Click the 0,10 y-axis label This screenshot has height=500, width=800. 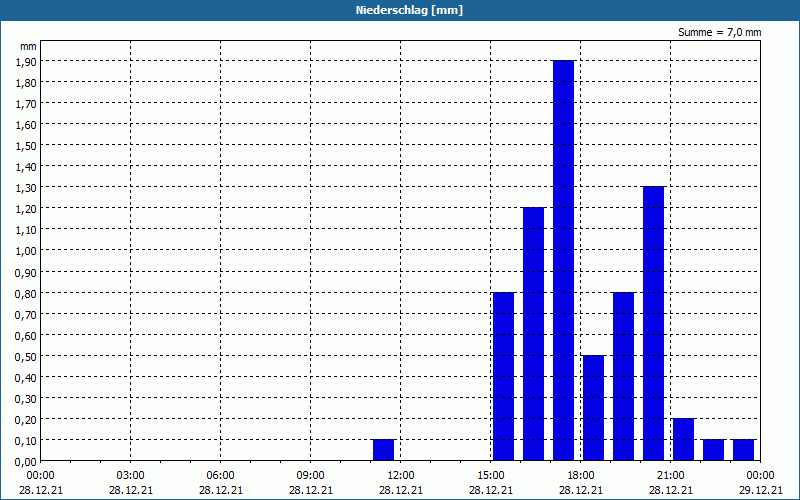point(26,440)
